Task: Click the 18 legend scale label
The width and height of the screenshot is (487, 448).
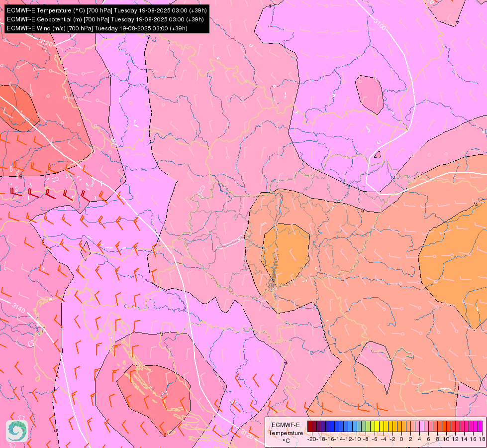Action: 482,440
